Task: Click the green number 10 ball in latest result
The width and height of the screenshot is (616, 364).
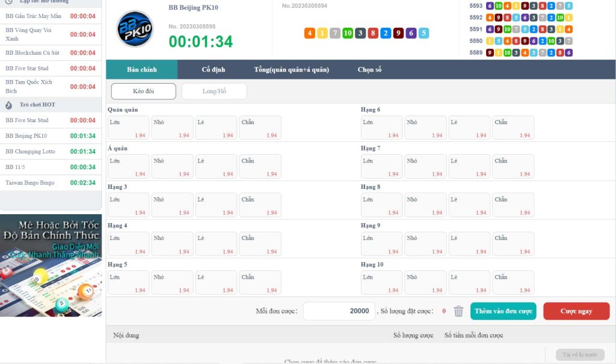Action: (347, 33)
